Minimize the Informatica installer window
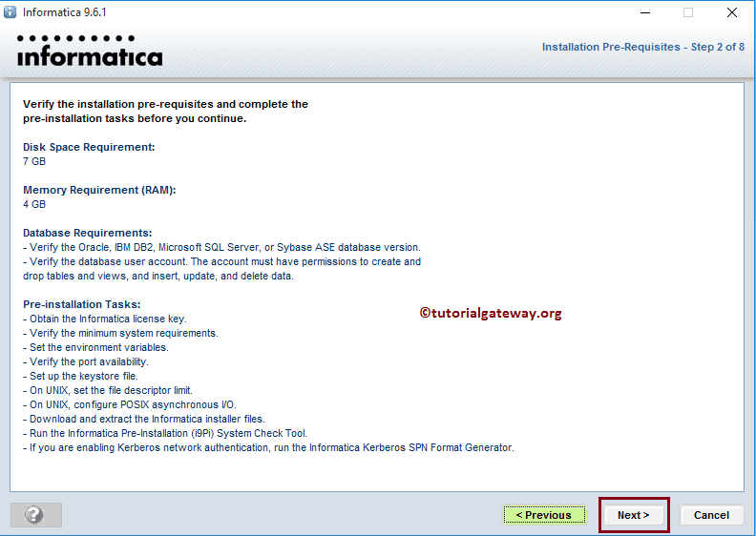This screenshot has width=756, height=536. 645,12
